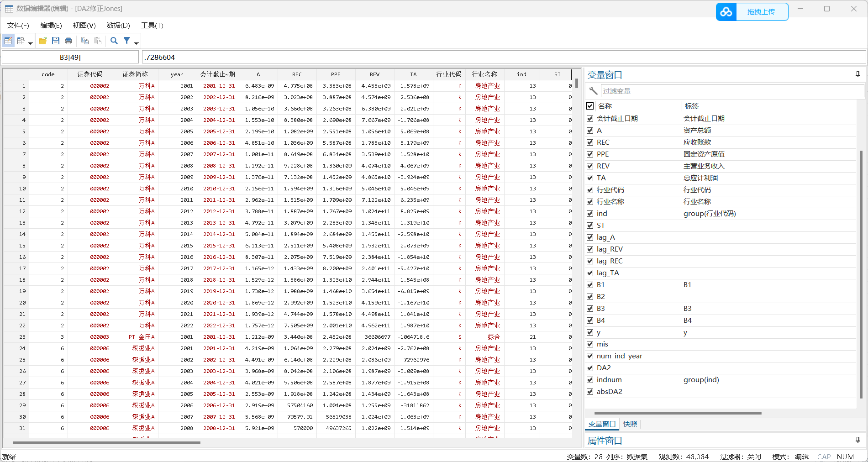
Task: Click the PT 金田A cell
Action: click(136, 337)
